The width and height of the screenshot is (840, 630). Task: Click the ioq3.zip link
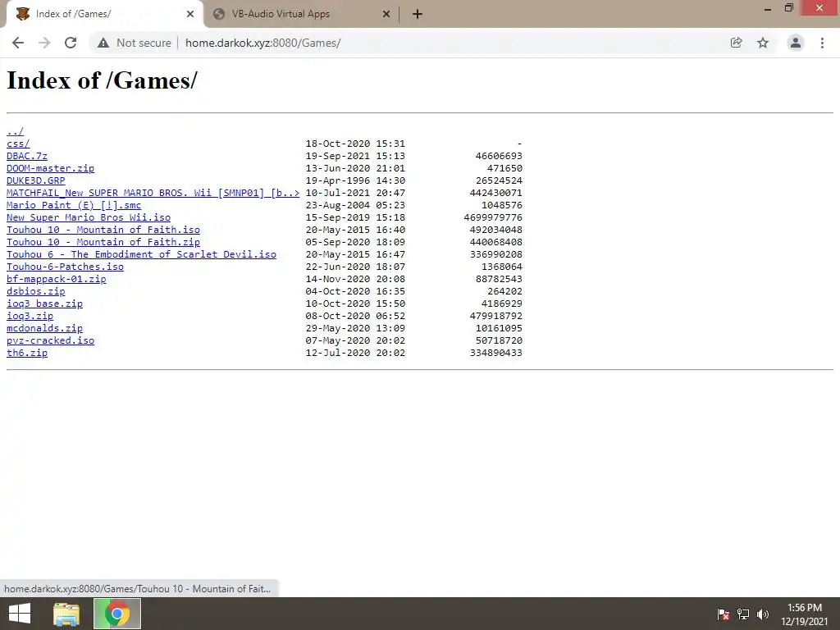pos(30,316)
